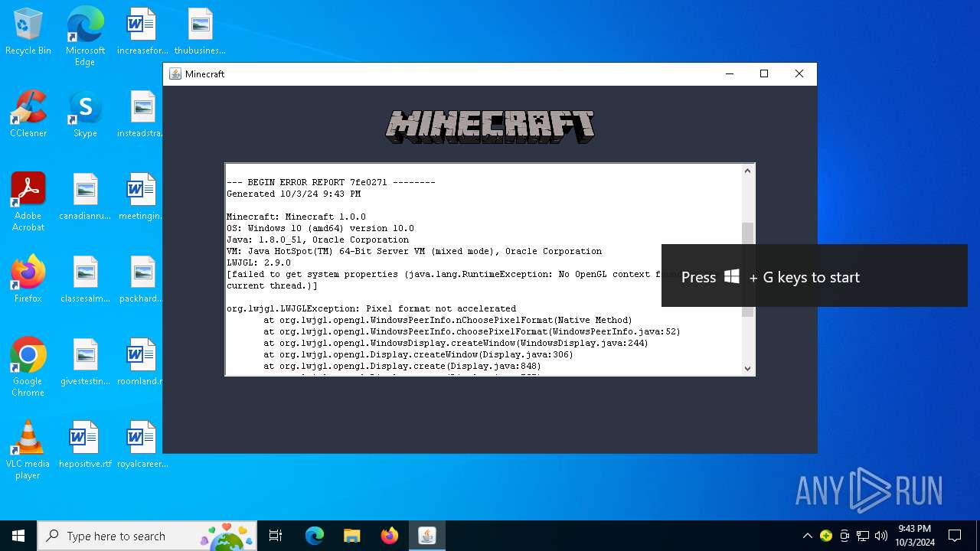Click the 'Java: 1.8.0_51, Oracle Corporation' line
Screen dimensions: 980x551
[318, 240]
